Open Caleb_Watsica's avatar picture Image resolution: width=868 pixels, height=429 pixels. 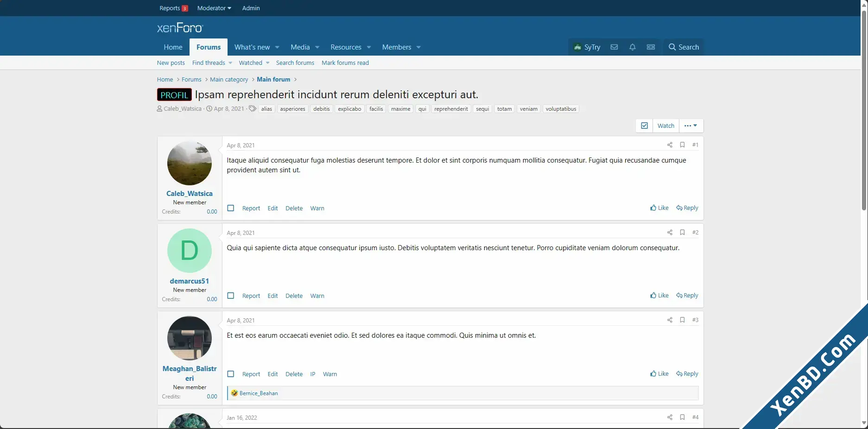click(x=190, y=163)
